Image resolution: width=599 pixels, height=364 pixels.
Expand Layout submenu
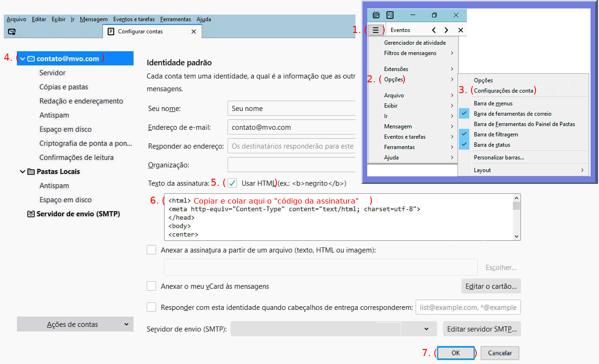click(x=523, y=170)
